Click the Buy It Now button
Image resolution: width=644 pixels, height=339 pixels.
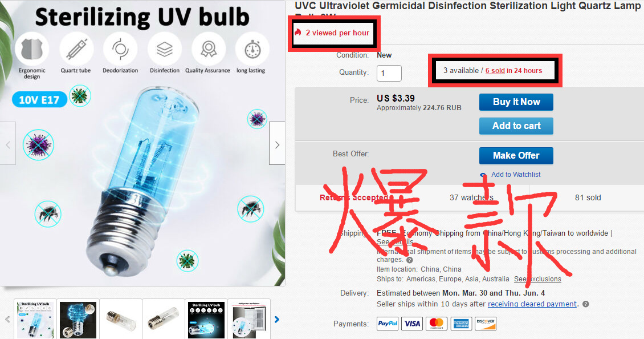pyautogui.click(x=516, y=102)
